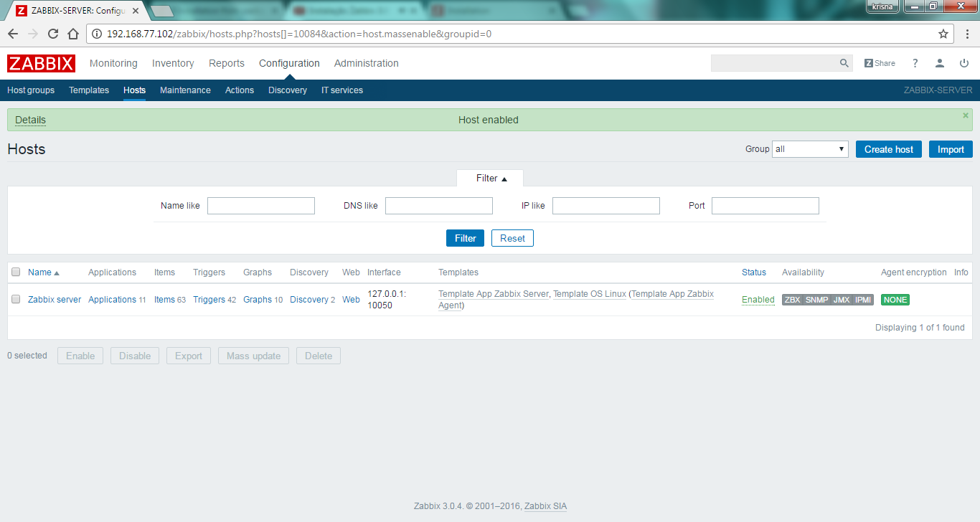Open the Chrome menu icon
980x522 pixels.
(x=966, y=34)
